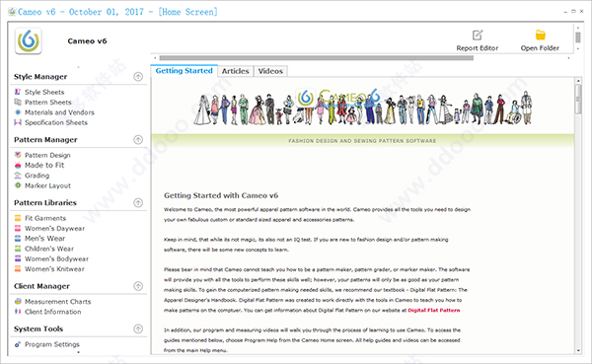This screenshot has height=364, width=592.
Task: Click the Specification Sheets icon
Action: pyautogui.click(x=18, y=122)
